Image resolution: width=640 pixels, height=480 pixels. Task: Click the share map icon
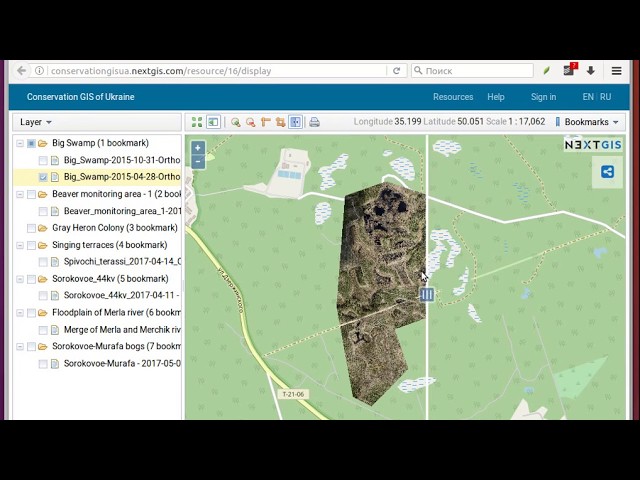click(x=607, y=172)
